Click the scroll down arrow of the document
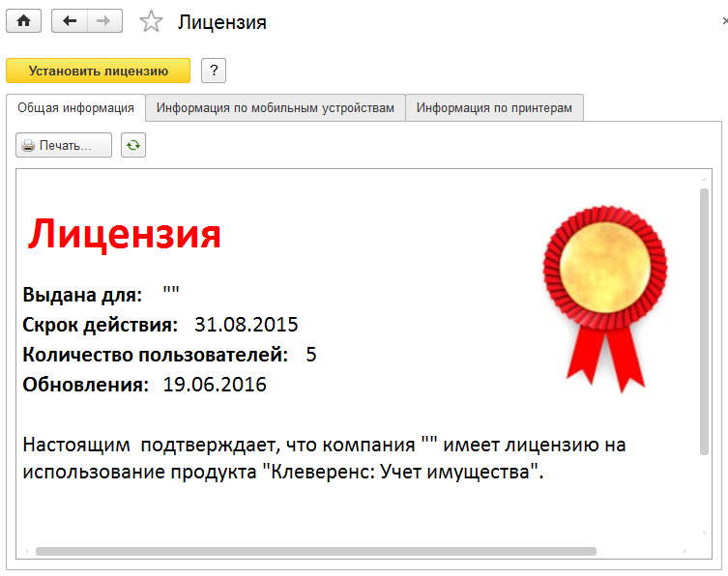 click(705, 533)
